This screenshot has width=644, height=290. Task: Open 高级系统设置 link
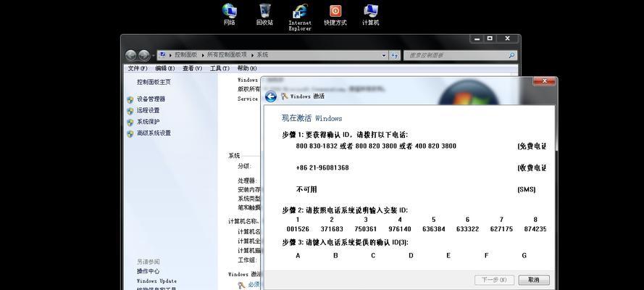(x=154, y=133)
